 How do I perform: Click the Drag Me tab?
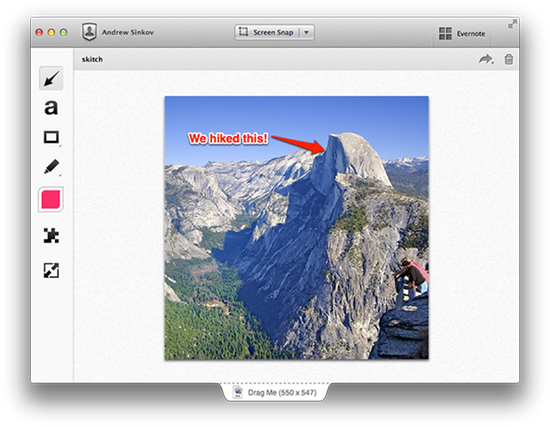(276, 393)
